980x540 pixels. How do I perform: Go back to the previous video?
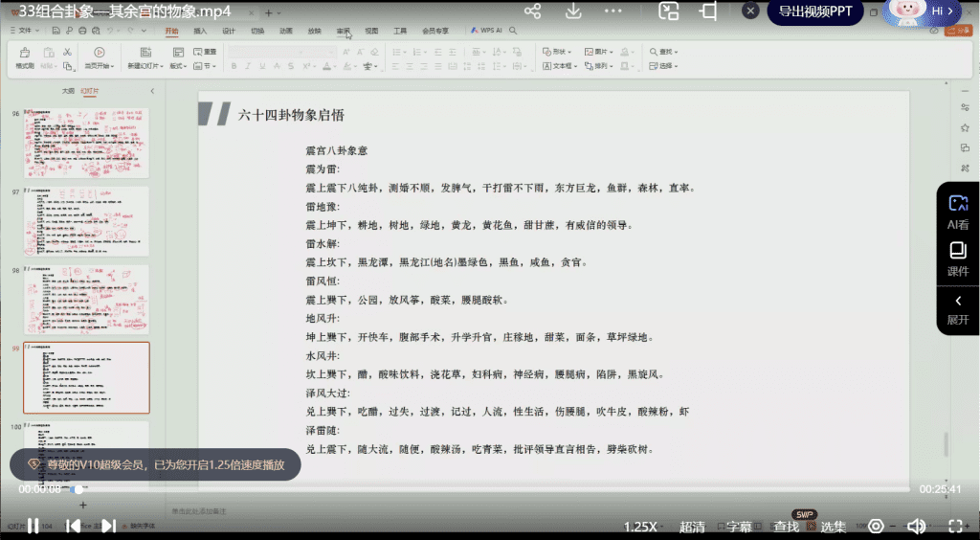(x=73, y=526)
